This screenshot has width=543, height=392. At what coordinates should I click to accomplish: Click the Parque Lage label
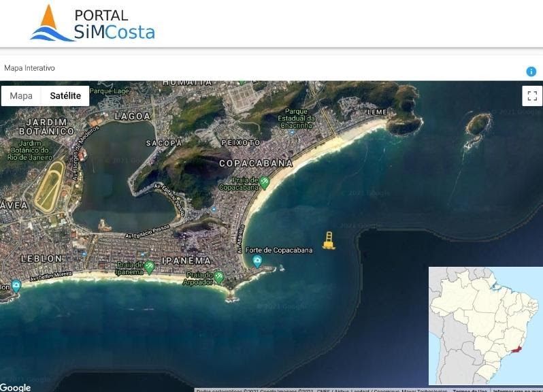tap(109, 91)
